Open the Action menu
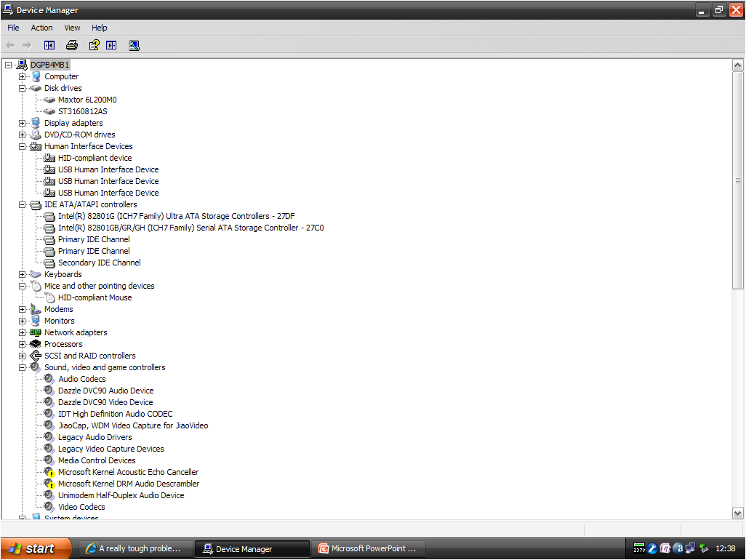This screenshot has height=560, width=746. tap(42, 28)
